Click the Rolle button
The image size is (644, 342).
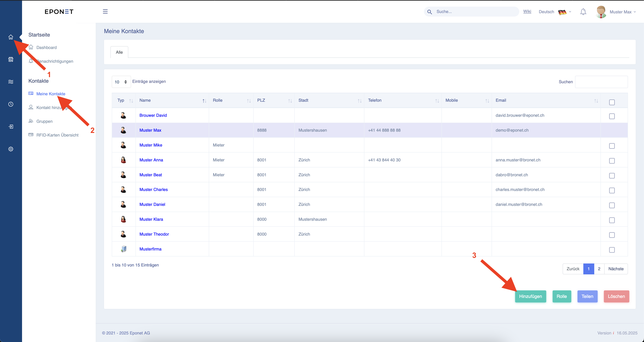tap(562, 297)
